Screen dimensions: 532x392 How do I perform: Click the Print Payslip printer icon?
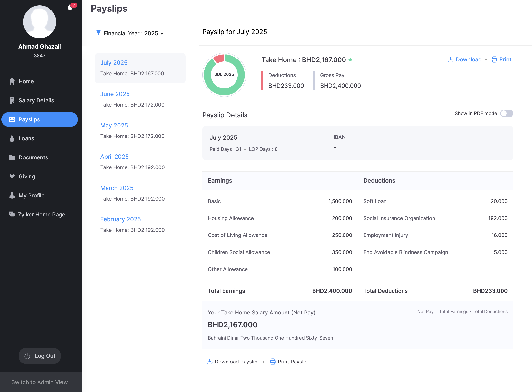pyautogui.click(x=273, y=362)
